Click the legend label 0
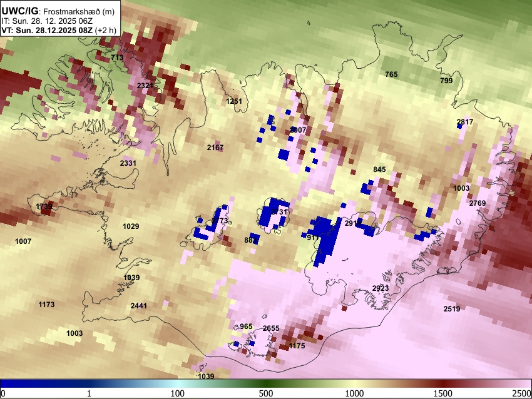 click(x=3, y=393)
